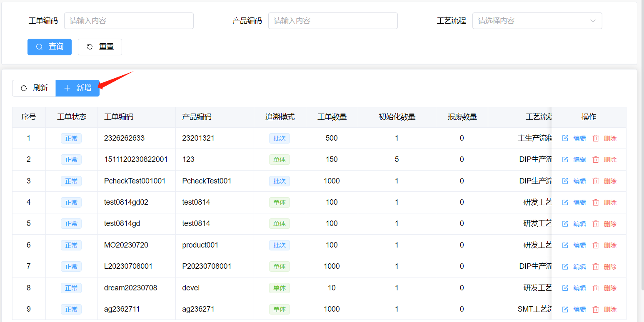The image size is (644, 322).
Task: Focus the 产品编码 input field
Action: (333, 21)
